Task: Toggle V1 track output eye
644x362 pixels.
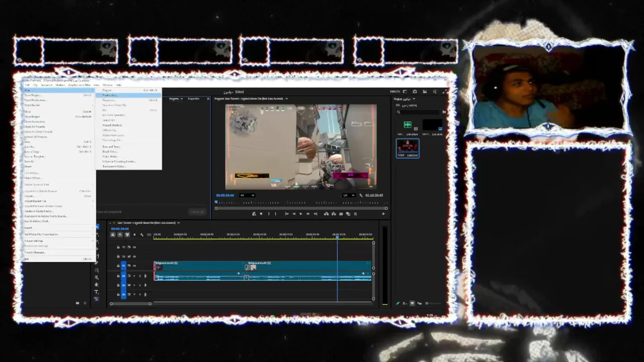Action: pos(134,265)
